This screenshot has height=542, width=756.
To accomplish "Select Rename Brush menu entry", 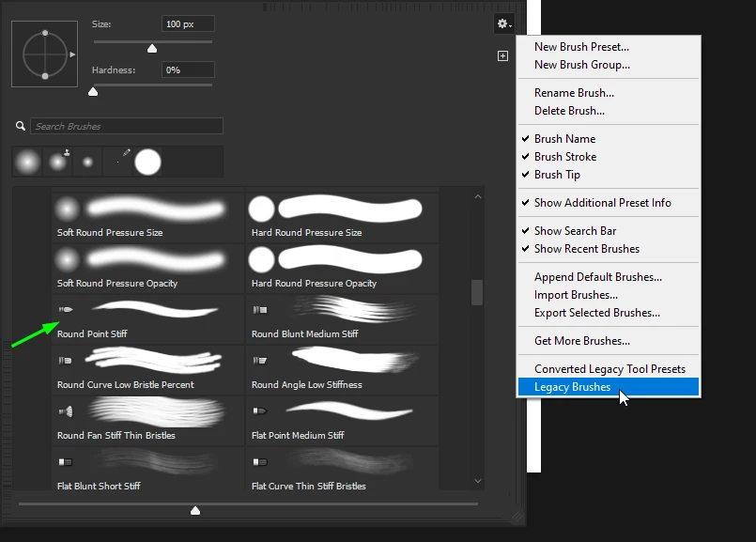I will (x=609, y=93).
